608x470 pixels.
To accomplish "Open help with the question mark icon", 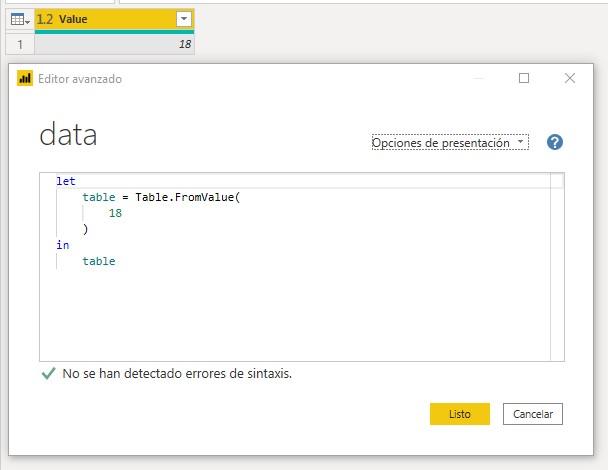I will pyautogui.click(x=555, y=142).
